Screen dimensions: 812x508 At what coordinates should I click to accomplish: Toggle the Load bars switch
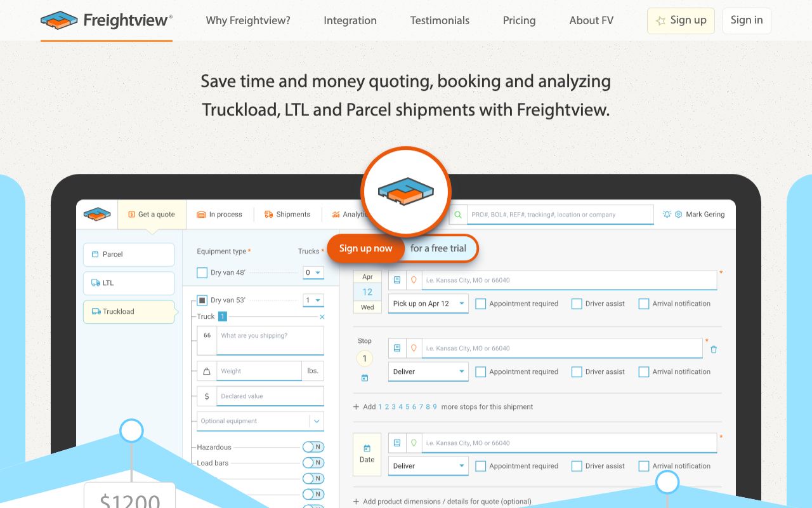click(313, 463)
